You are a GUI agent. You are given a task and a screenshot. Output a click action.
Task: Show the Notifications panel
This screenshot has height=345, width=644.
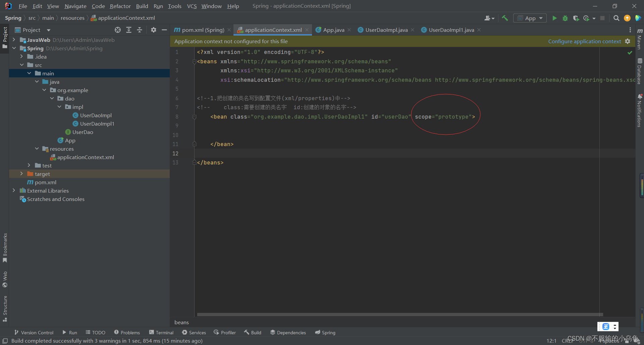point(640,111)
